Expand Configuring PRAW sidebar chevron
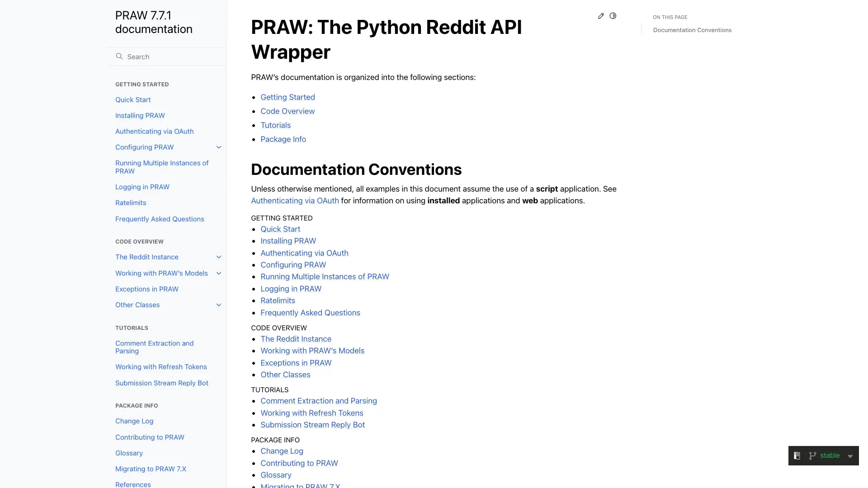This screenshot has height=488, width=868. (219, 147)
